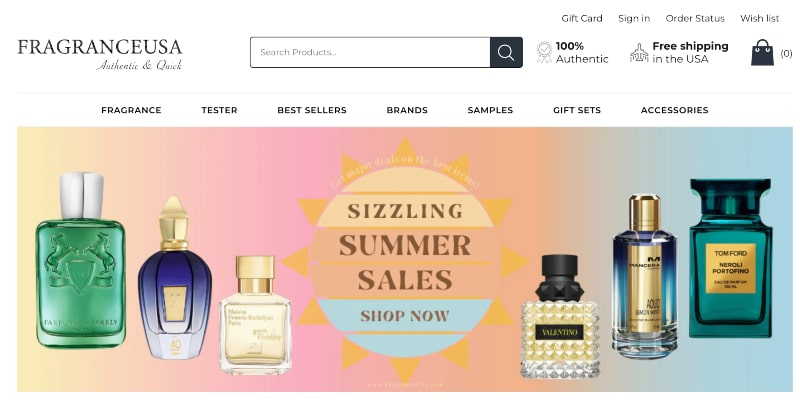
Task: Open the Sign in link
Action: (634, 18)
